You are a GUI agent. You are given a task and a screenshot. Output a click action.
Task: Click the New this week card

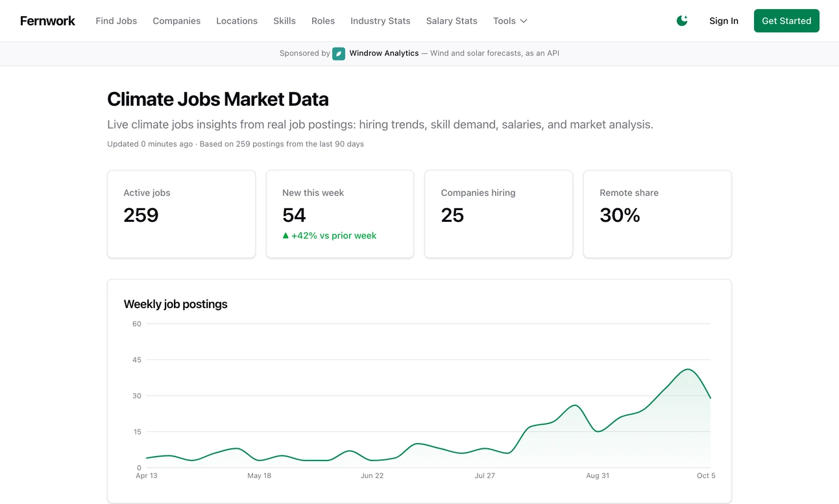[340, 214]
